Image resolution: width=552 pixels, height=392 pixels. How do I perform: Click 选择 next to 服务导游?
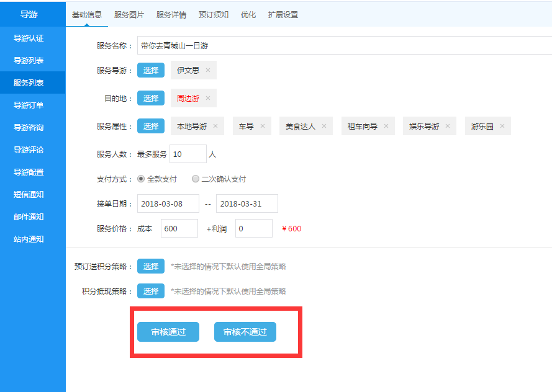tap(151, 71)
